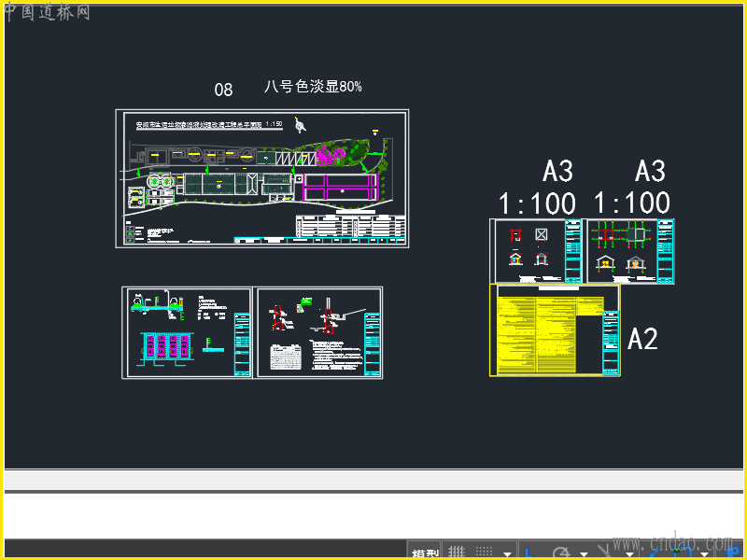The width and height of the screenshot is (747, 560).
Task: Select the cyan title block of bottom-left sheet
Action: tap(242, 344)
